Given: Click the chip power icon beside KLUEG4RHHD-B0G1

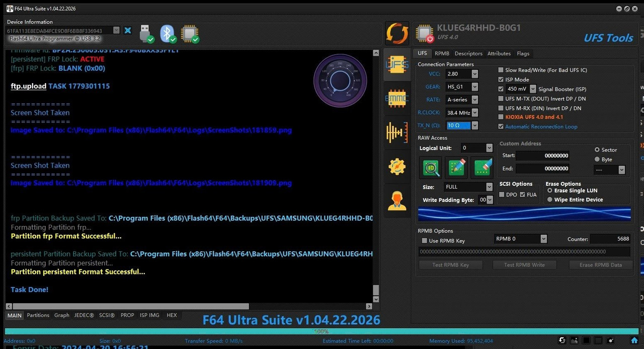Looking at the screenshot, I should pyautogui.click(x=425, y=34).
